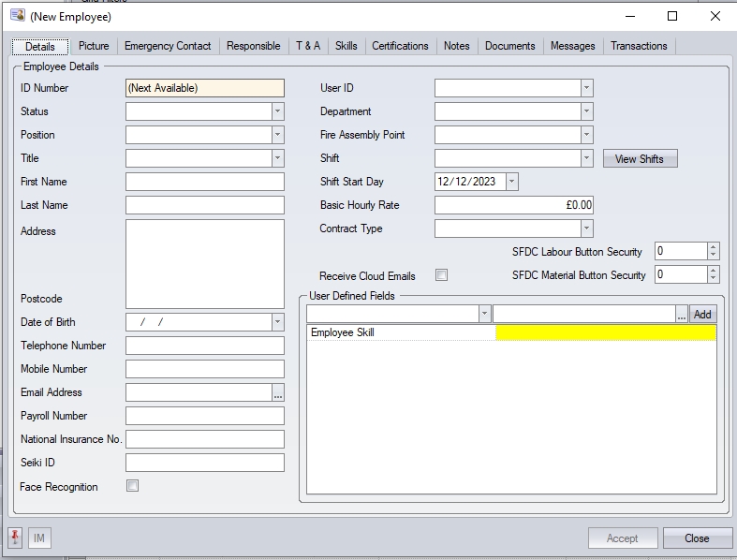Screen dimensions: 737x560
Task: Click the yellow Employee Skill value cell
Action: [605, 332]
